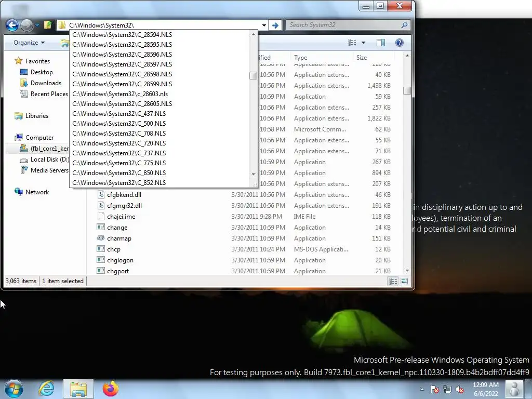This screenshot has height=399, width=532.
Task: Open the recent pages dropdown arrow
Action: click(37, 25)
